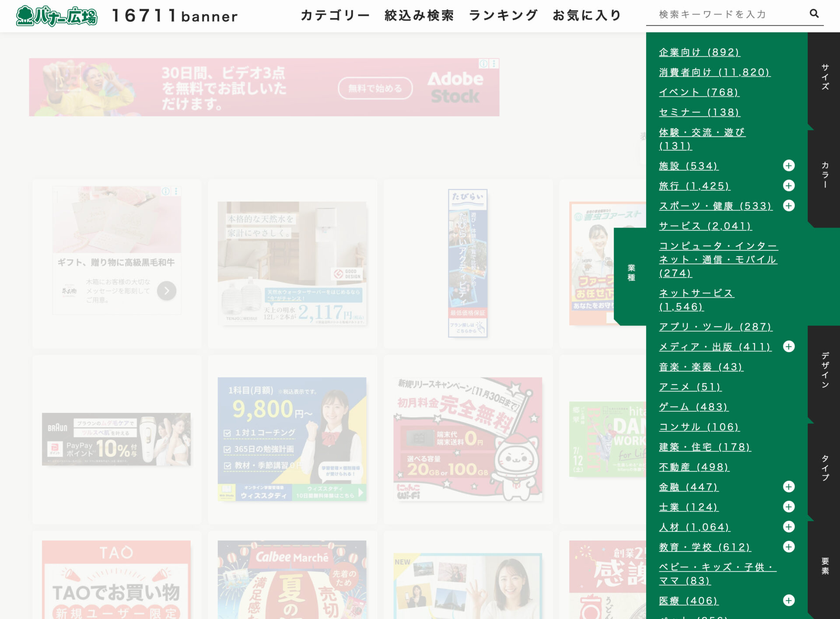This screenshot has width=840, height=619.
Task: Click the 無料で始める button in Adobe Stock ad
Action: tap(375, 88)
